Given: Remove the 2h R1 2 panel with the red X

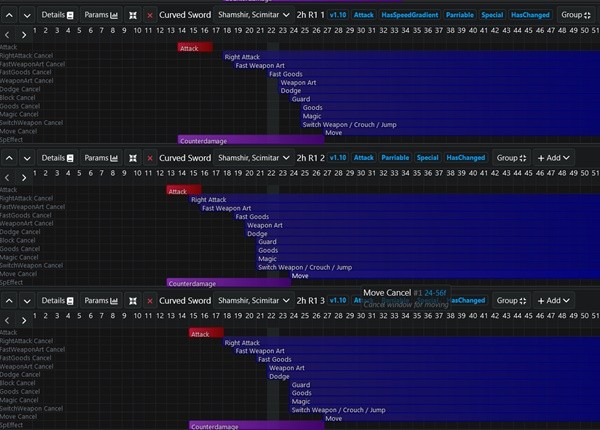Looking at the screenshot, I should (150, 158).
